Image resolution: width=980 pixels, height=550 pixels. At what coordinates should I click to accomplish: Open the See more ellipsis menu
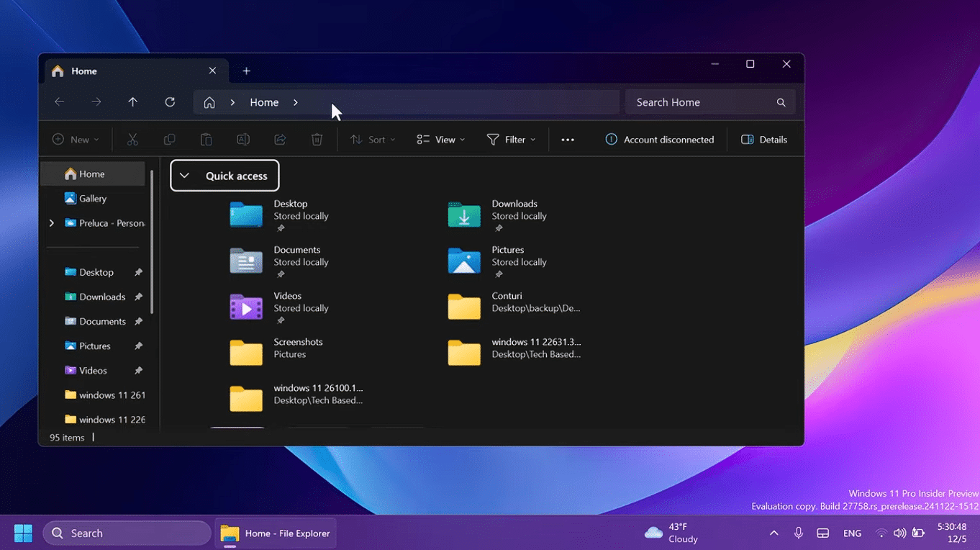point(568,140)
